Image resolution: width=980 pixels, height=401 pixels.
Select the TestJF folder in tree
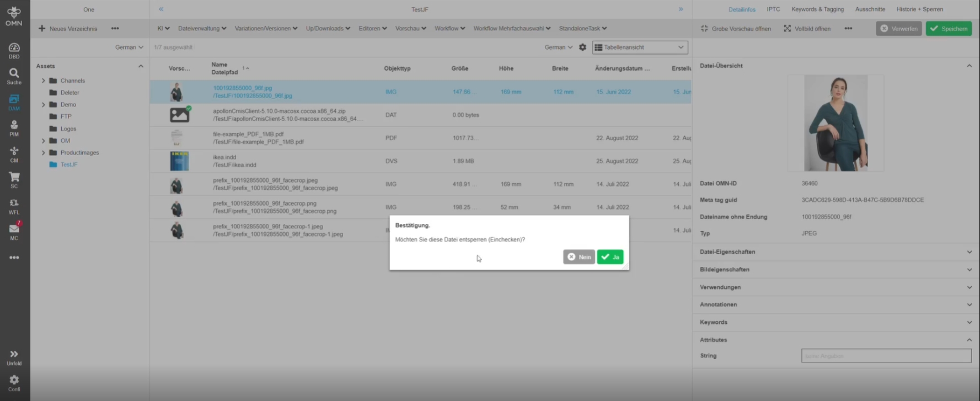pyautogui.click(x=69, y=164)
